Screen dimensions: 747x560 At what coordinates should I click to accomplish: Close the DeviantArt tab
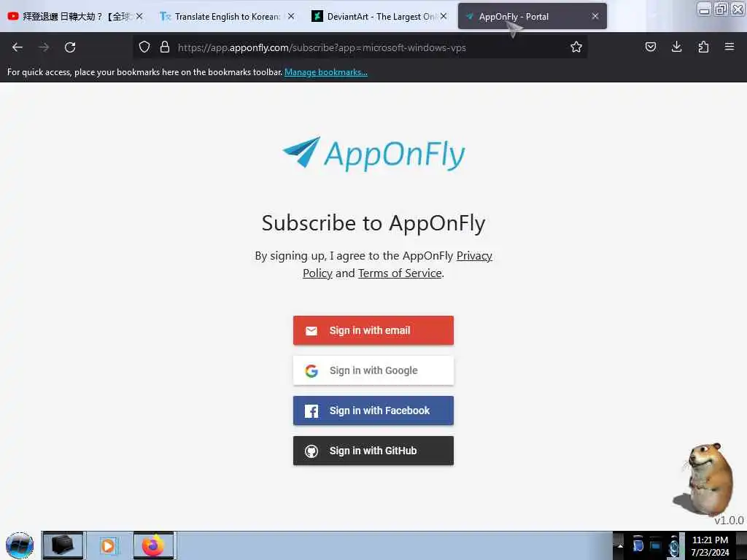click(x=444, y=16)
